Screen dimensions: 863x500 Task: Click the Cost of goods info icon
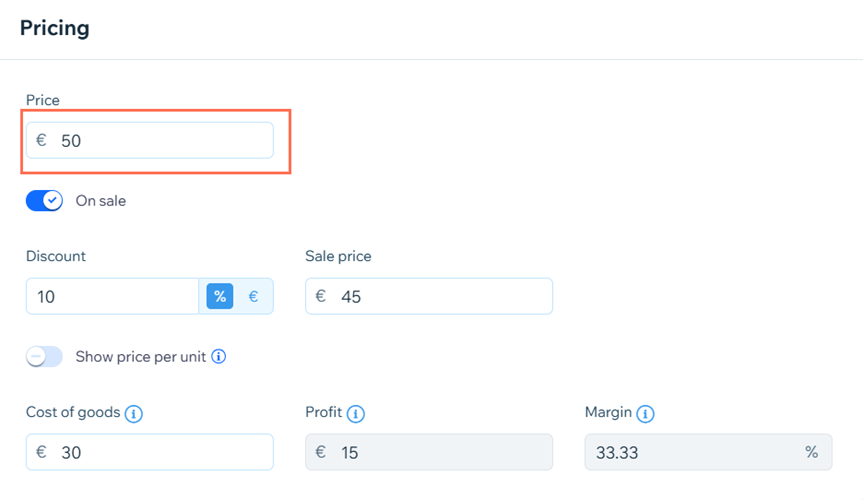(134, 413)
